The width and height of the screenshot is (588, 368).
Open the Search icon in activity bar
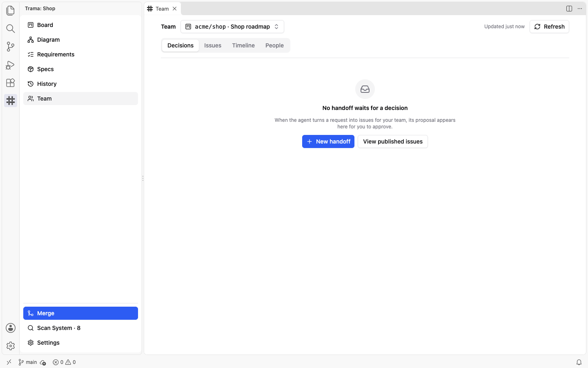click(x=11, y=28)
